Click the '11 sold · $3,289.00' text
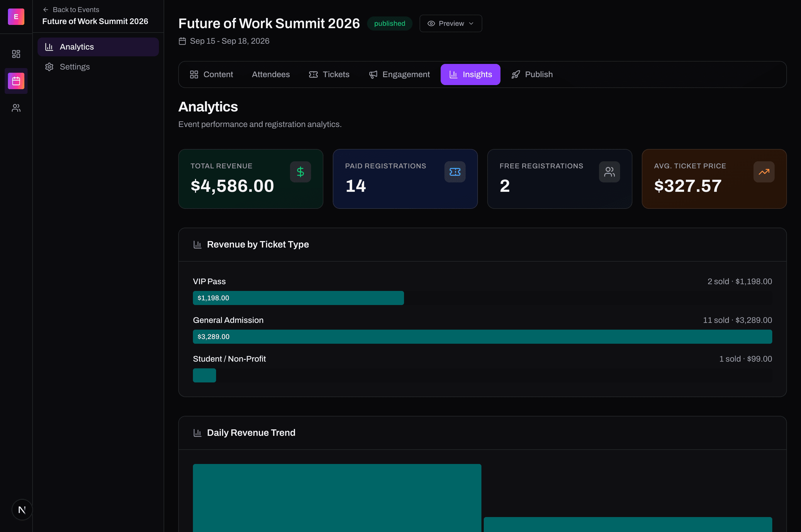Viewport: 801px width, 532px height. click(x=737, y=320)
